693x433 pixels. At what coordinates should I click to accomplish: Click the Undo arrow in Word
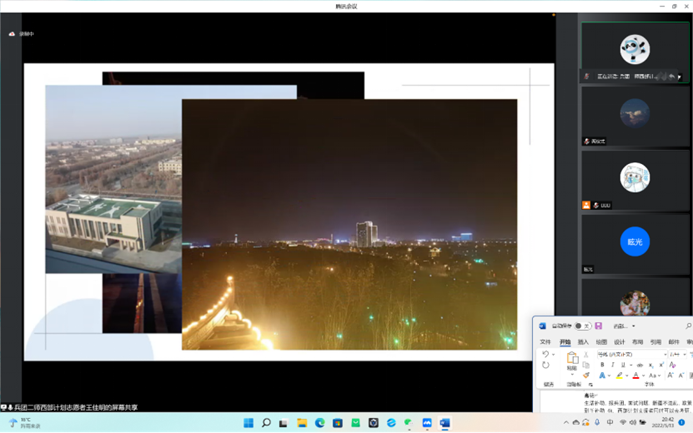pos(546,354)
